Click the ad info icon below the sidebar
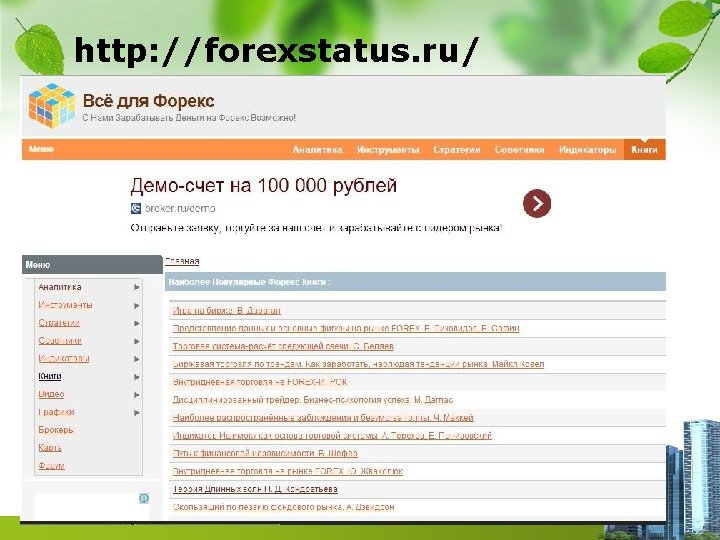The image size is (720, 540). 144,498
